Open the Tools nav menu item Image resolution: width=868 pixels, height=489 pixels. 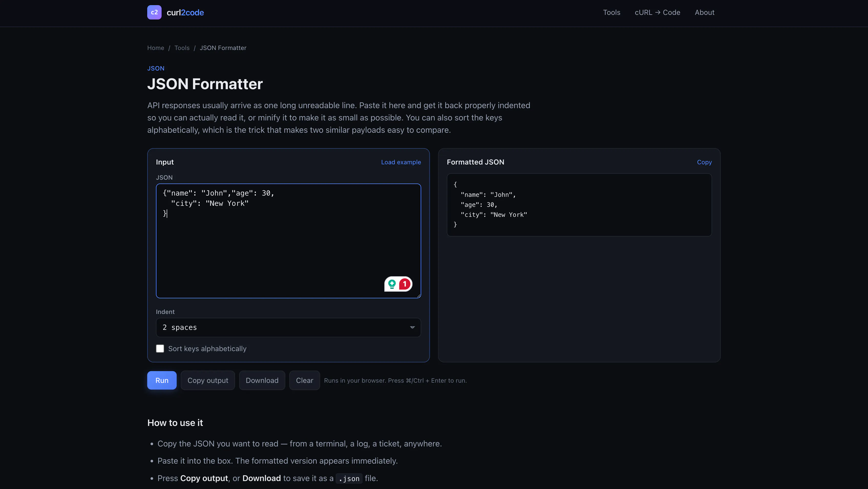pos(611,13)
